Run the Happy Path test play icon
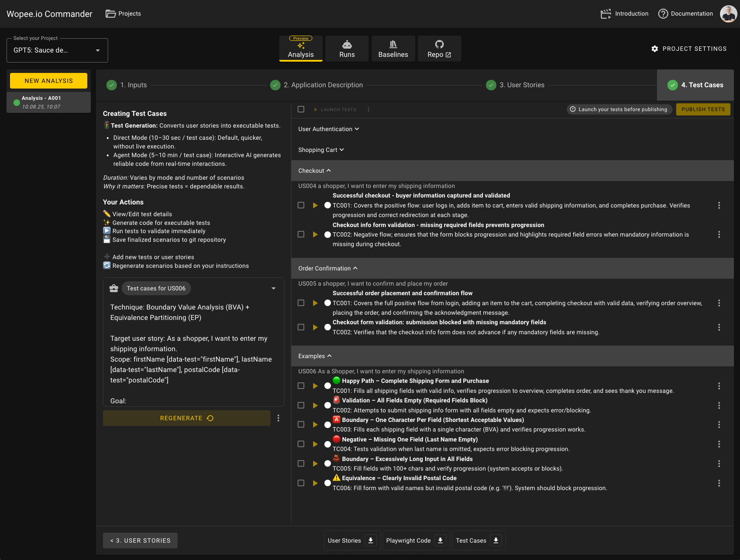Image resolution: width=740 pixels, height=560 pixels. (315, 386)
